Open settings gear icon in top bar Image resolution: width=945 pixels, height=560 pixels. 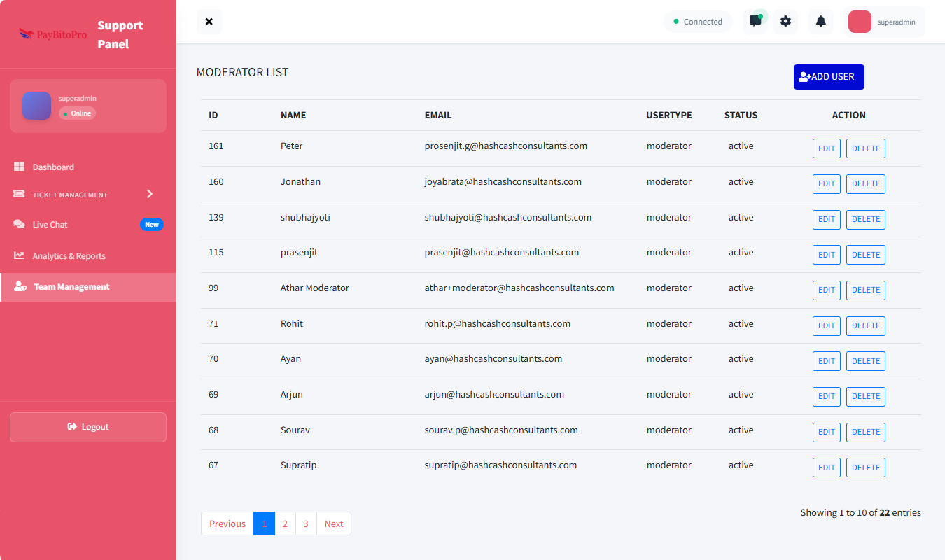[x=785, y=21]
